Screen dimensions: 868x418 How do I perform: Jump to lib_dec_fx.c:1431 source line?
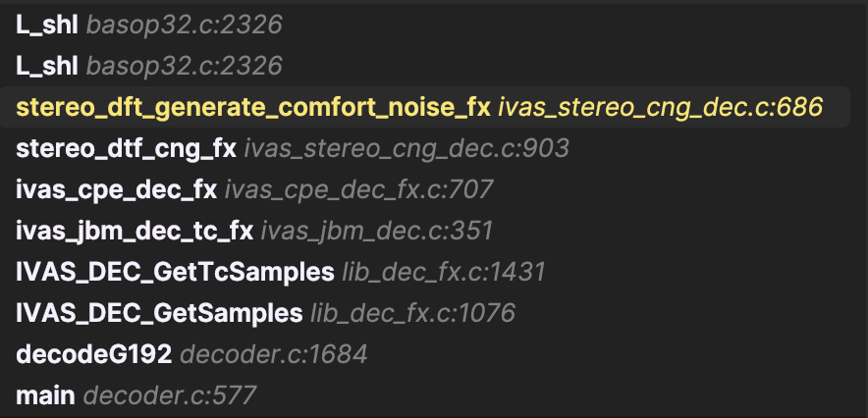[x=443, y=273]
